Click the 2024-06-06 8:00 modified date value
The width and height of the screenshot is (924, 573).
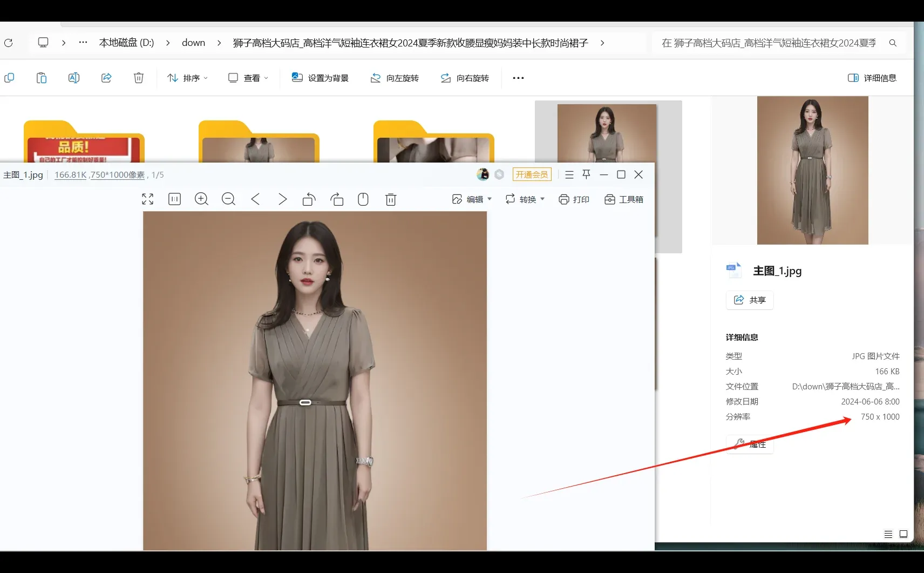coord(870,401)
